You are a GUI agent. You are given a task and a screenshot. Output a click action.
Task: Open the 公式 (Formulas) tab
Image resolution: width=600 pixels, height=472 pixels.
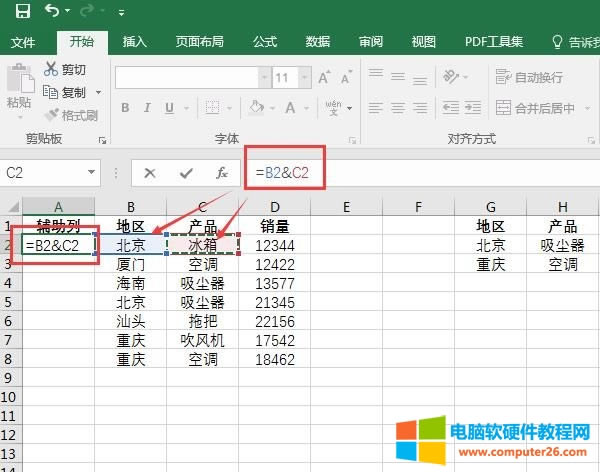point(265,41)
